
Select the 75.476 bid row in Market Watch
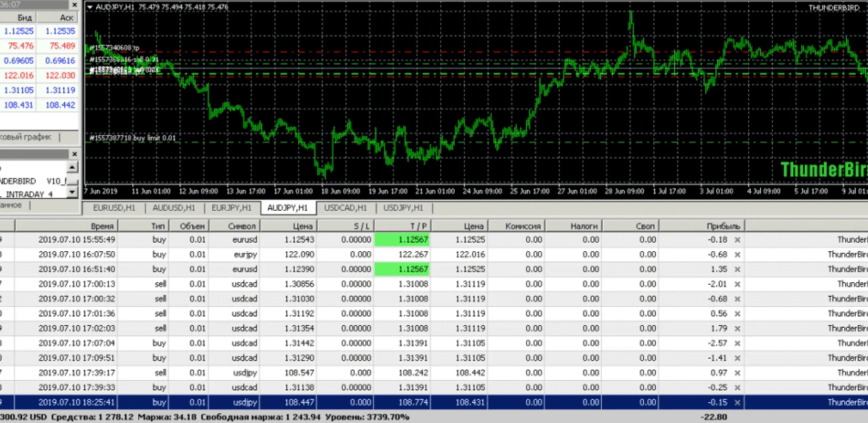pyautogui.click(x=20, y=46)
